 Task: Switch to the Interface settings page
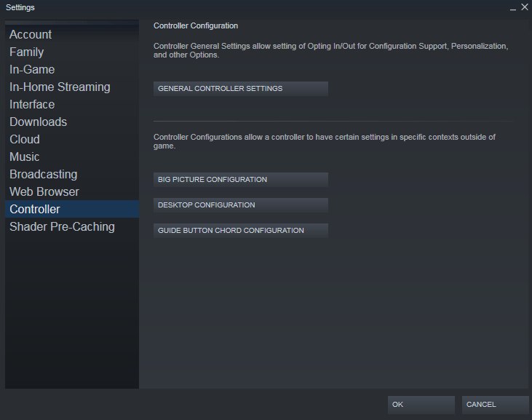click(32, 104)
